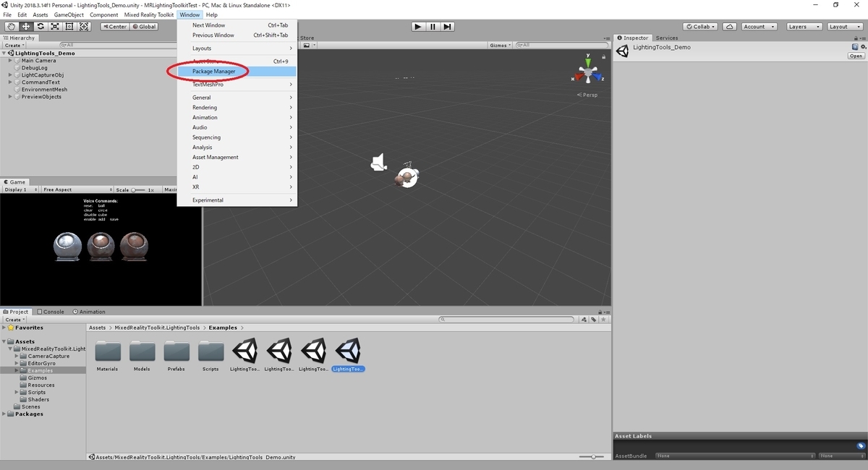Expand the Main Camera object
The width and height of the screenshot is (868, 470).
coord(11,61)
